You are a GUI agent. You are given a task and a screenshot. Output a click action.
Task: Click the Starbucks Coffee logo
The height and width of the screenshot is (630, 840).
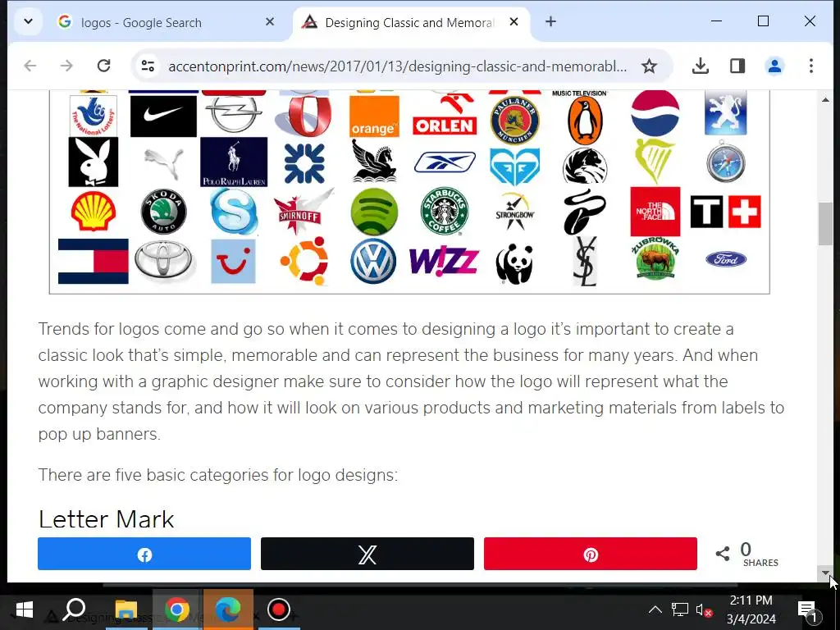click(444, 212)
